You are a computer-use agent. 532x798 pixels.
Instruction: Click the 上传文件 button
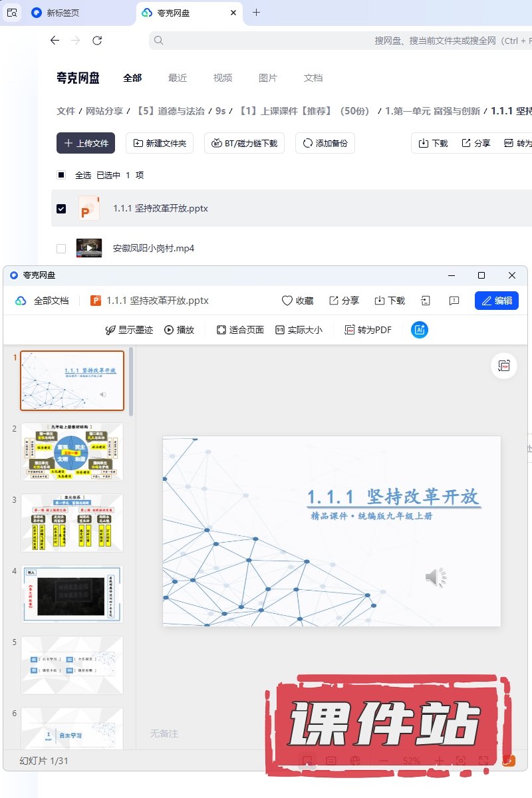(x=86, y=143)
